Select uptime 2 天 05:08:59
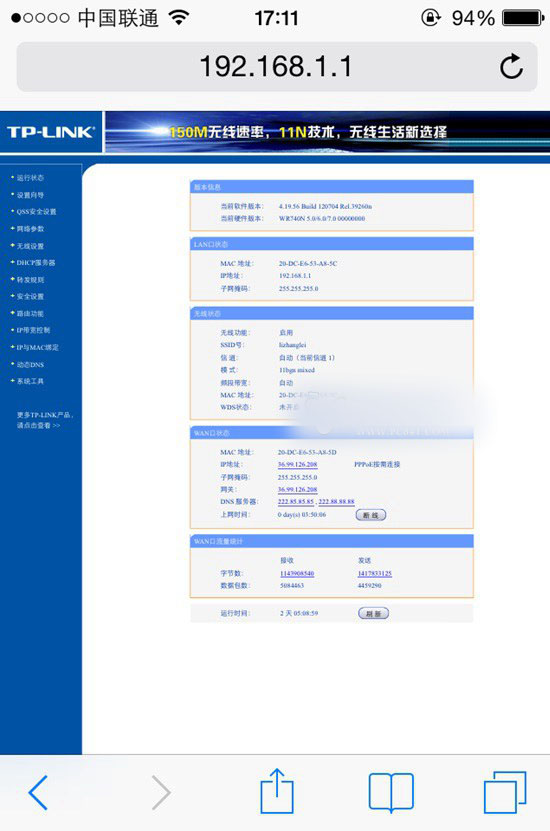The height and width of the screenshot is (831, 550). pos(299,613)
